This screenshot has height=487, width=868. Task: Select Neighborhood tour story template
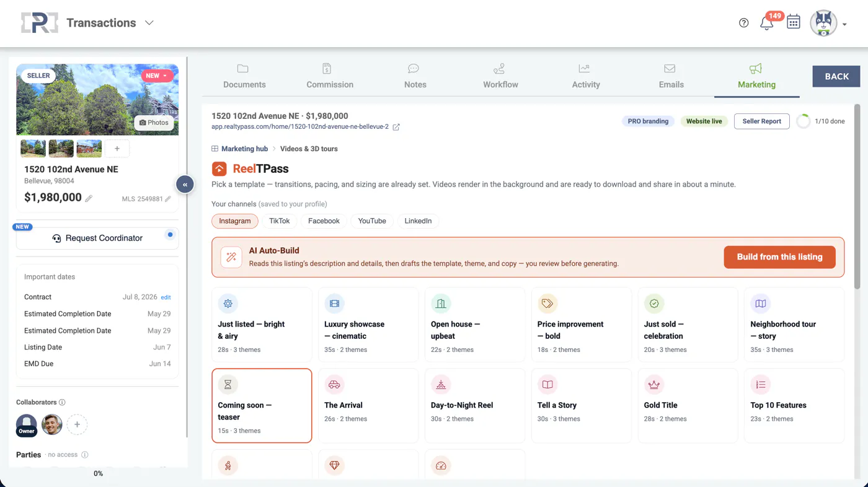pyautogui.click(x=794, y=325)
